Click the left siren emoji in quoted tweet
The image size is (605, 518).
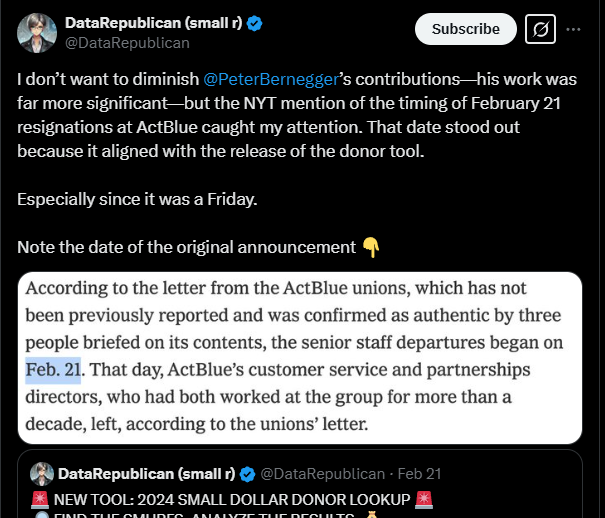[x=40, y=500]
